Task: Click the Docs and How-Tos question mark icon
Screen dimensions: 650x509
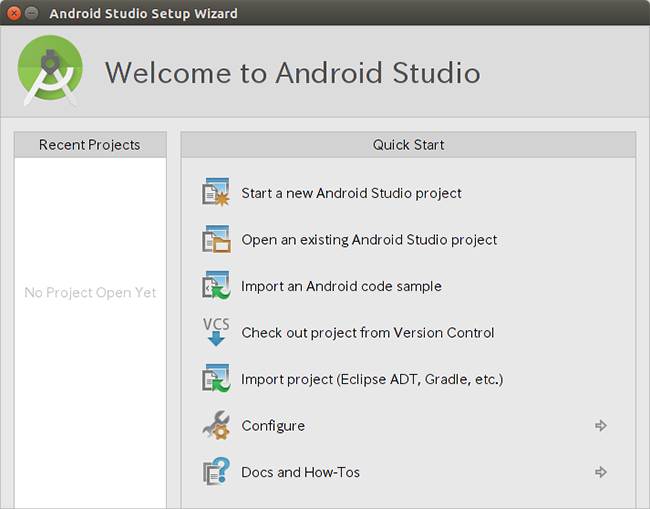Action: pos(216,472)
